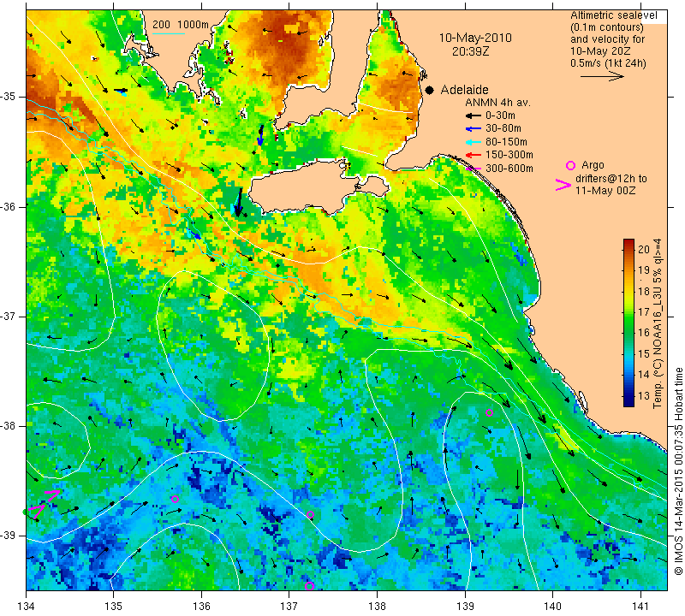The image size is (685, 616).
Task: Click the colorbar tick label 15
Action: coord(644,353)
